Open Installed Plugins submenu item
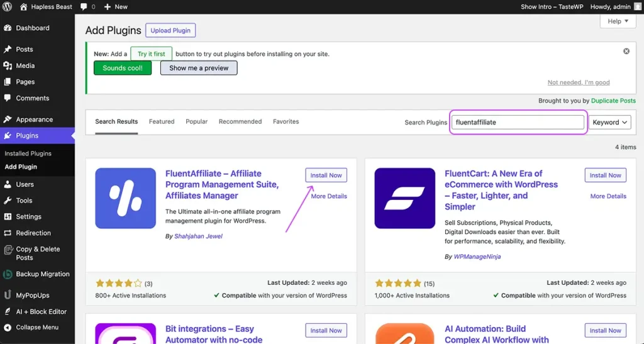The height and width of the screenshot is (344, 644). (28, 153)
